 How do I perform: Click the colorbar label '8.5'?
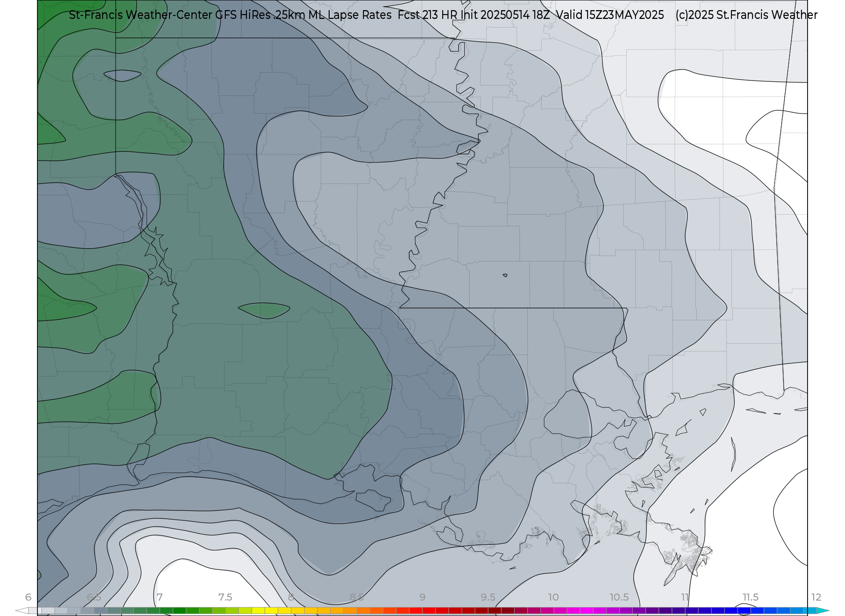356,597
